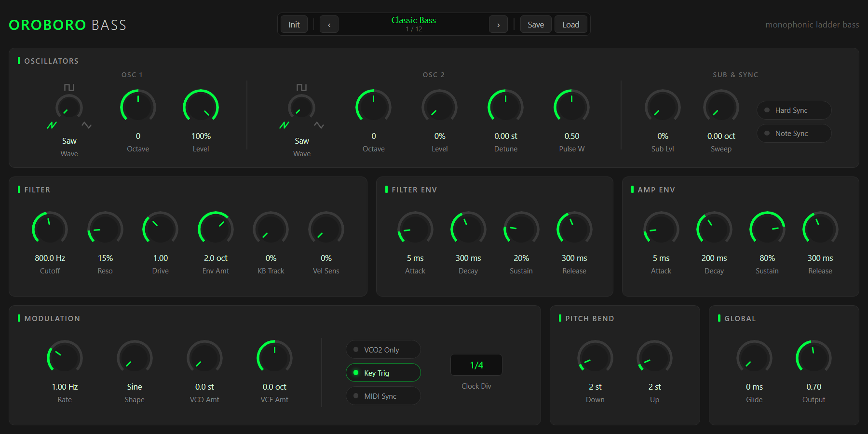
Task: Select the saw wave icon under OSC 1 Wave knob
Action: [52, 125]
